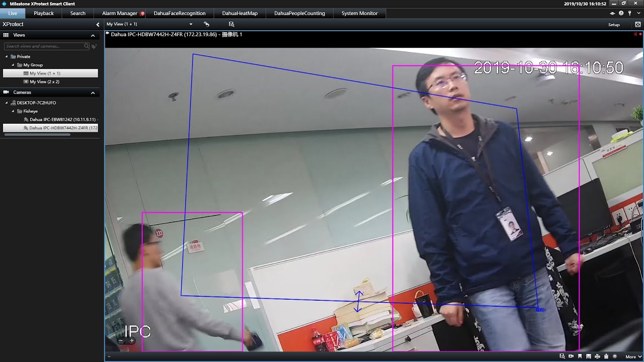Open the Help question mark icon

(621, 13)
